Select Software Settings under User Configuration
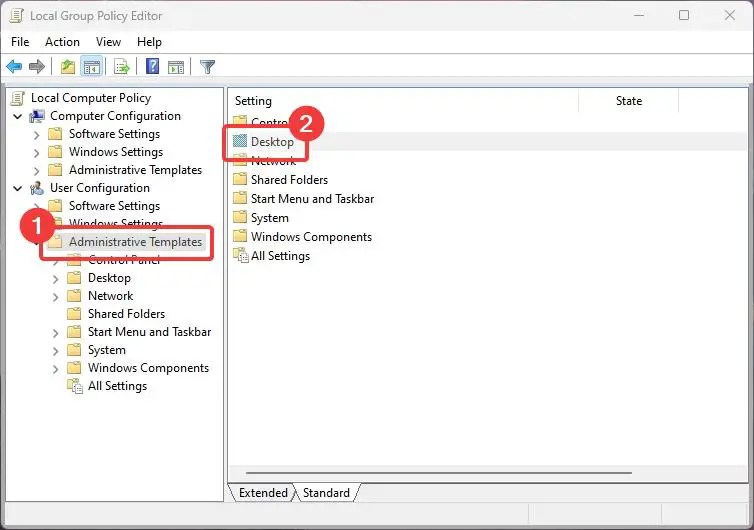This screenshot has width=754, height=530. coord(114,206)
